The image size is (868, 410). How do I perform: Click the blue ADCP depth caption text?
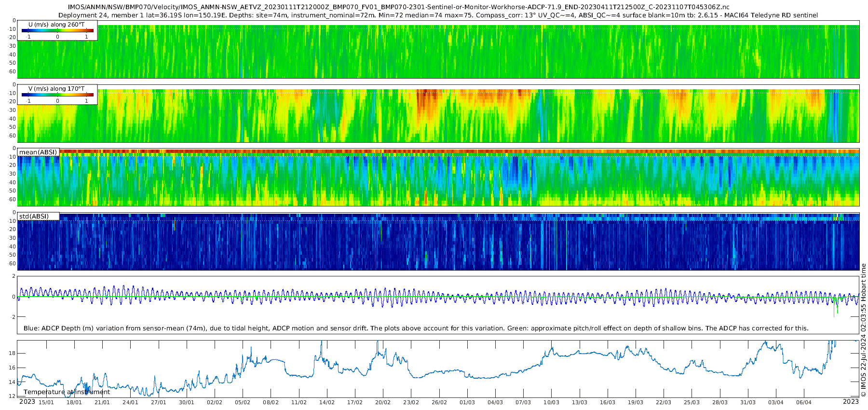[416, 328]
